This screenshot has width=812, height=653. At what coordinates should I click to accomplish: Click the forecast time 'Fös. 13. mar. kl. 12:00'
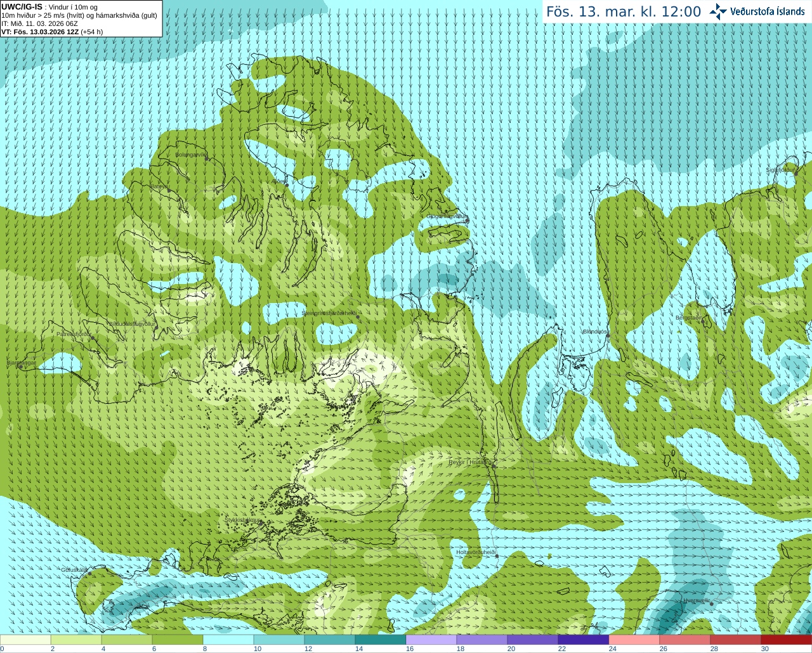coord(624,12)
